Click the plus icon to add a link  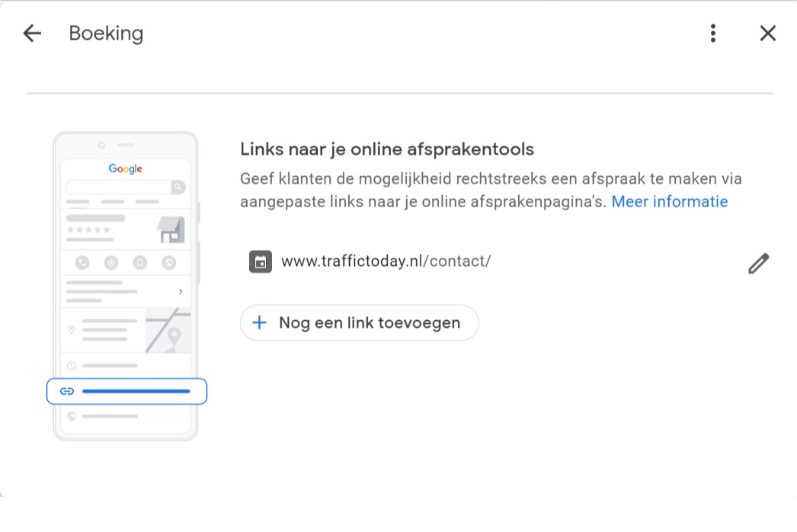259,322
